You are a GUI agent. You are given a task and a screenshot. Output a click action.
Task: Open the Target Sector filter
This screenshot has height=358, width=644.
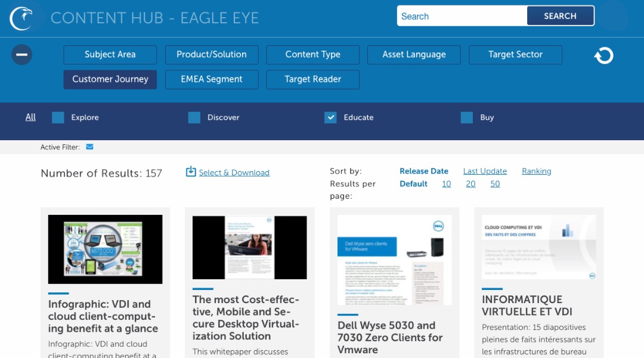[x=515, y=55]
